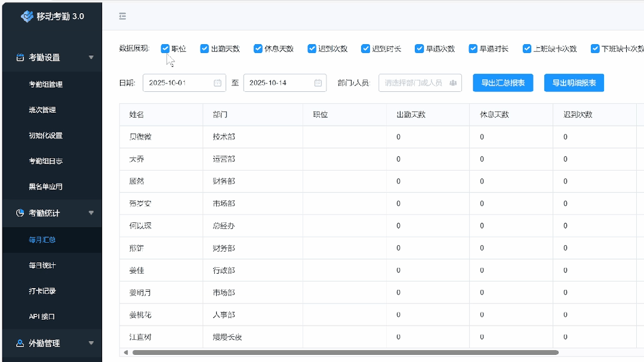Viewport: 644px width, 362px height.
Task: Click the table horizontal scrollbar
Action: (x=345, y=352)
